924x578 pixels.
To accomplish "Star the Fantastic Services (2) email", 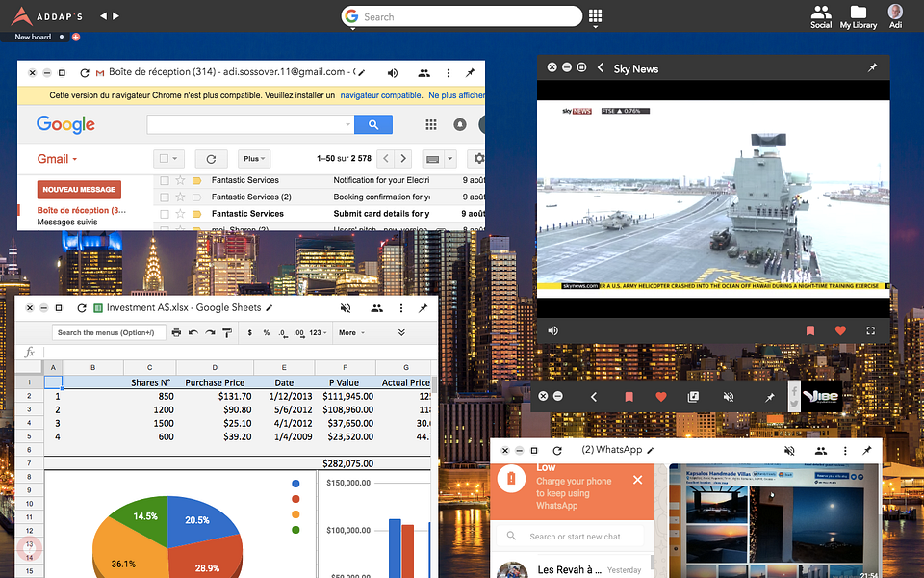I will tap(180, 197).
